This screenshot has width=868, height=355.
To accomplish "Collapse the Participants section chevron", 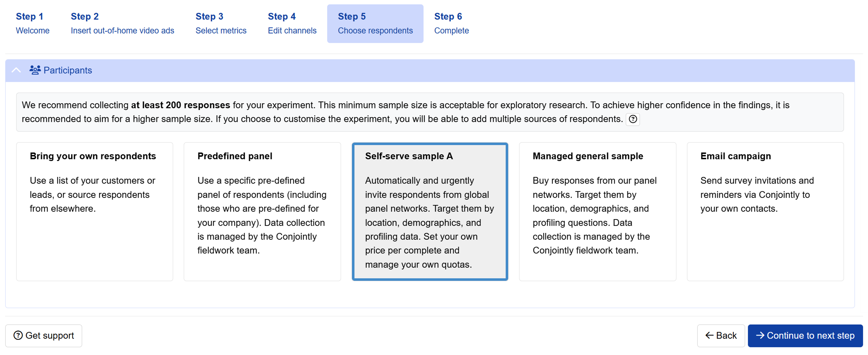I will point(16,70).
